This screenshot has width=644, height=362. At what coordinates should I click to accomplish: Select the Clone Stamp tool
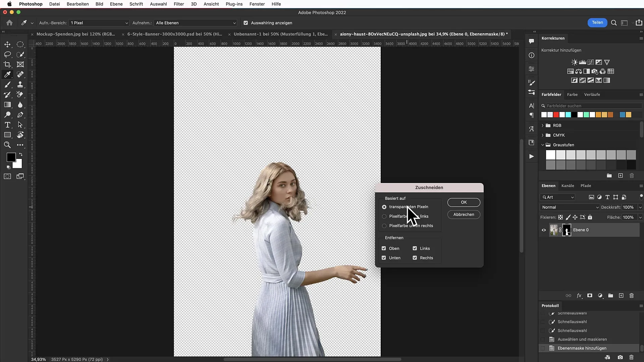[20, 84]
